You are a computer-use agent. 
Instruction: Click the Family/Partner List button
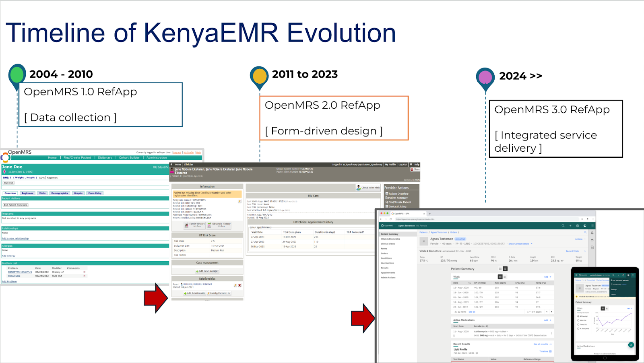[219, 293]
